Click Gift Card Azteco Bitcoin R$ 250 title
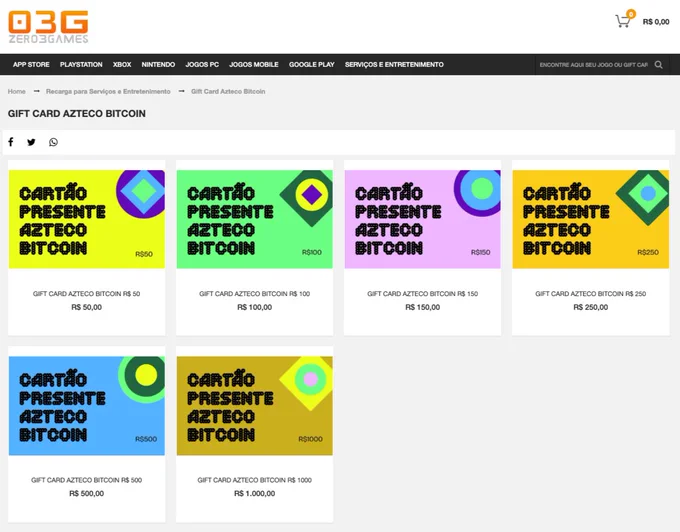This screenshot has width=680, height=532. (591, 294)
